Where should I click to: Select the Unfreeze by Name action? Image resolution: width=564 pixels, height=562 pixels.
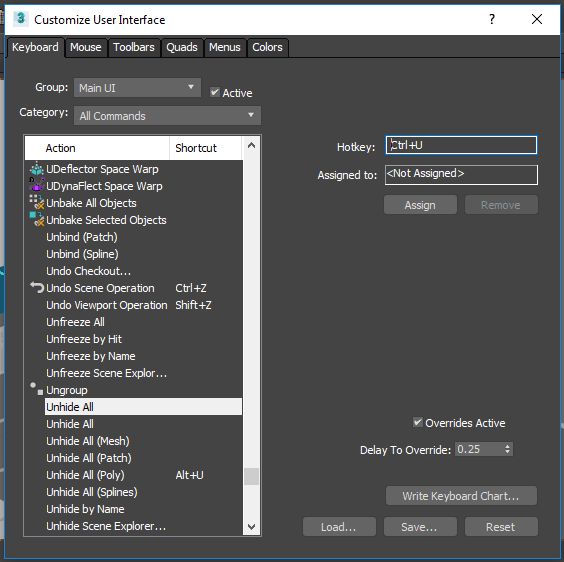91,355
